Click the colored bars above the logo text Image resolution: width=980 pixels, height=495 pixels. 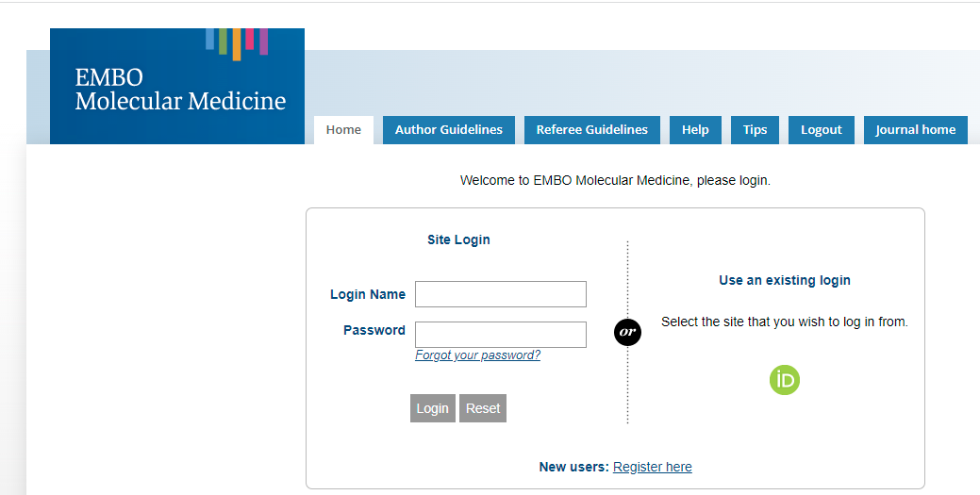237,41
